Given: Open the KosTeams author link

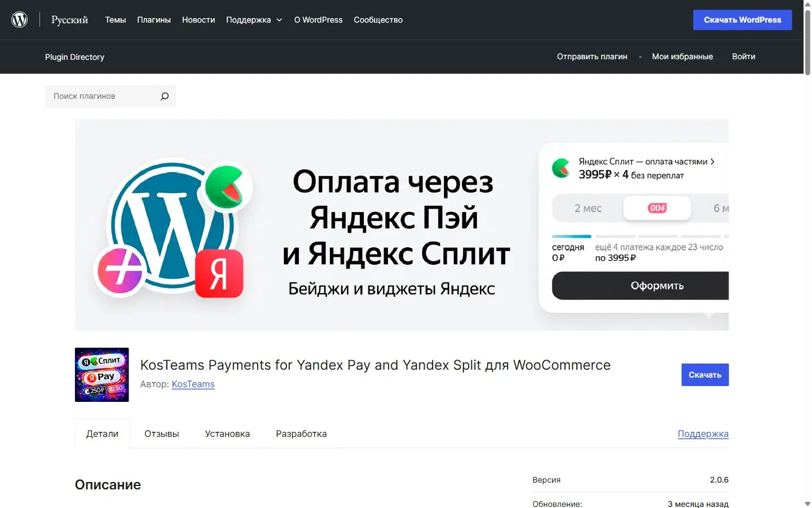Looking at the screenshot, I should pyautogui.click(x=193, y=384).
